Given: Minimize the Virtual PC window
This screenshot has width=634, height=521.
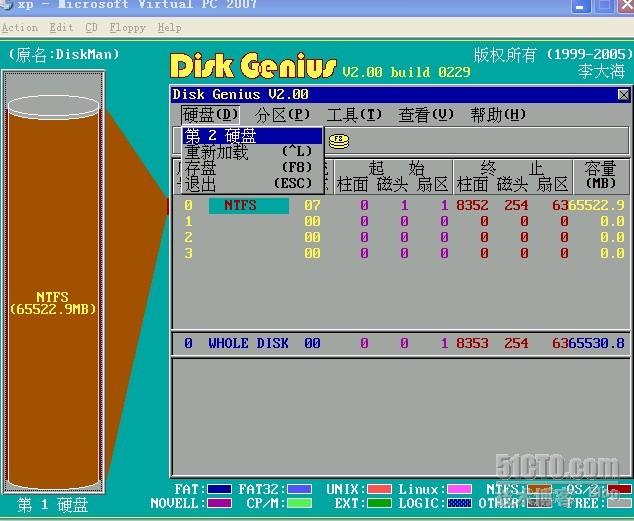Looking at the screenshot, I should [x=580, y=6].
